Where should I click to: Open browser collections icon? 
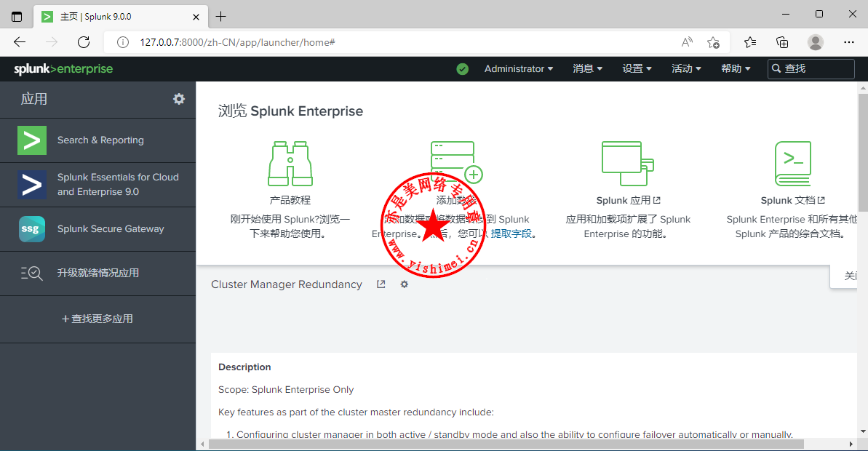point(782,42)
